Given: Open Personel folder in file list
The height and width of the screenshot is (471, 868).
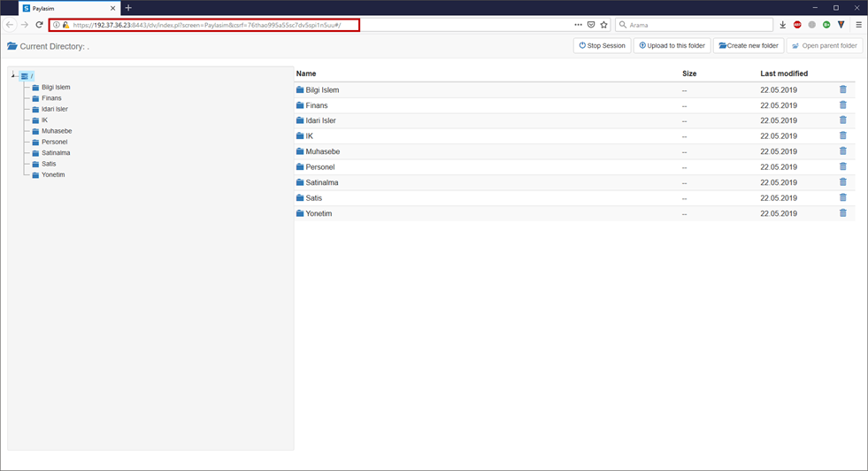Looking at the screenshot, I should tap(320, 166).
